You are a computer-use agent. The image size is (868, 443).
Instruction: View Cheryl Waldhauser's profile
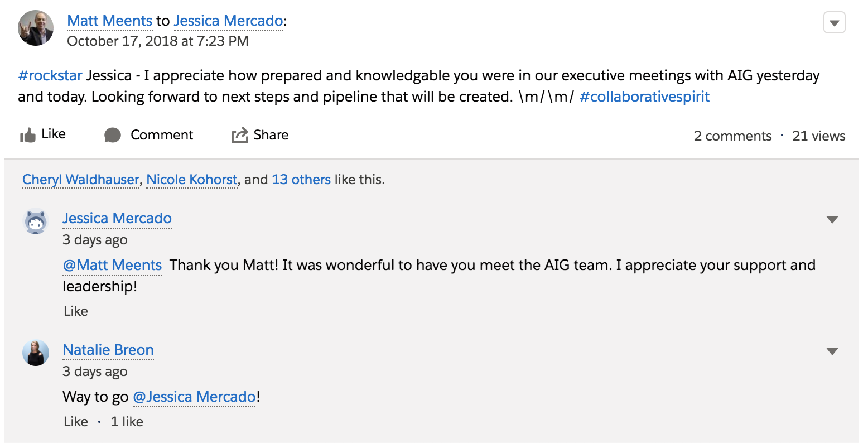(x=81, y=180)
